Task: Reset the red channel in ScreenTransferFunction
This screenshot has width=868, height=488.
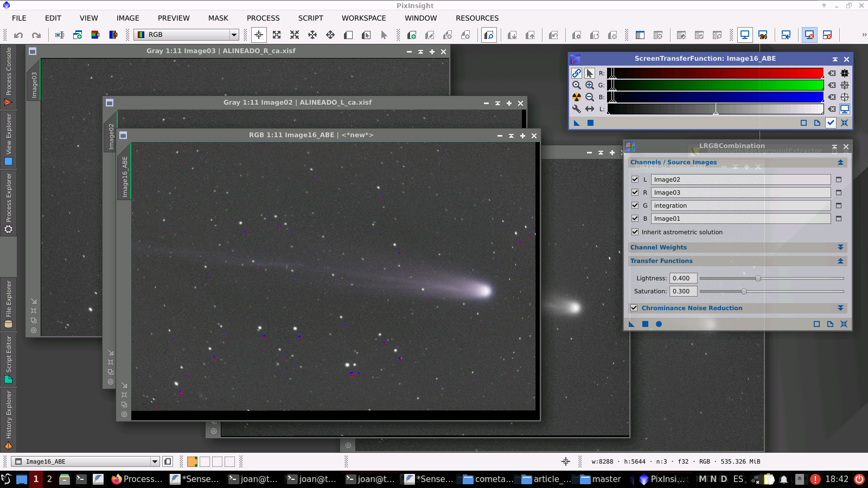Action: (x=832, y=73)
